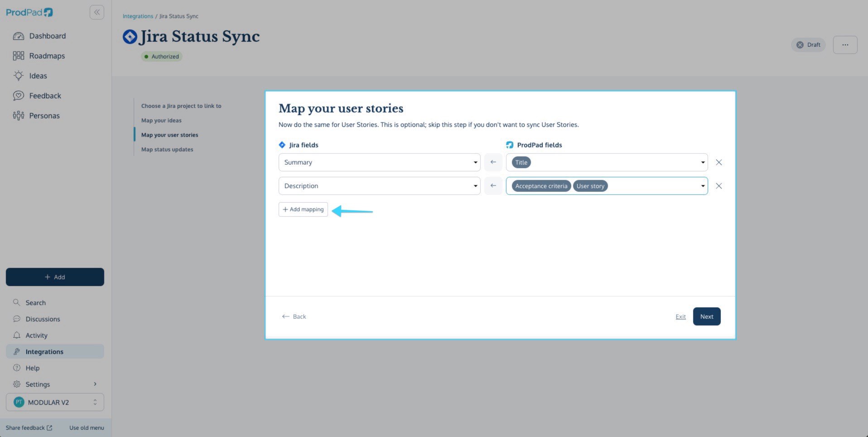Click the Draft status badge
The image size is (868, 437).
click(x=808, y=45)
